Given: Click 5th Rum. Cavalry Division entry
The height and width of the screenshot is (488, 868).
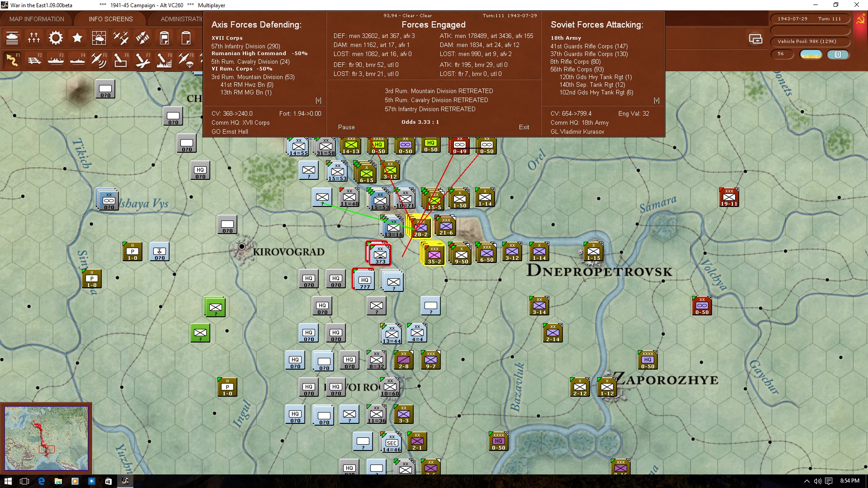Looking at the screenshot, I should [250, 62].
